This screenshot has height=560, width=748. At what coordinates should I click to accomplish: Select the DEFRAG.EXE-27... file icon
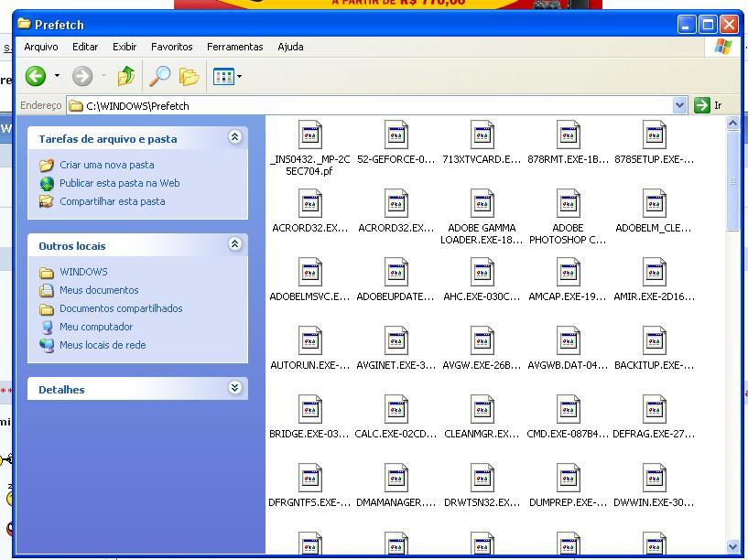pyautogui.click(x=654, y=409)
